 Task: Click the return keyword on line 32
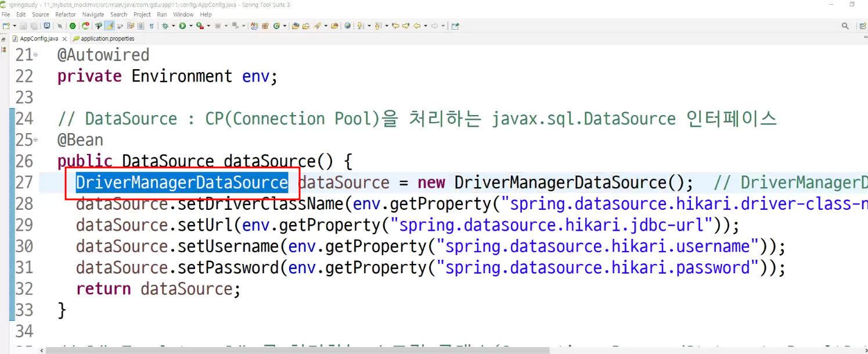(103, 288)
